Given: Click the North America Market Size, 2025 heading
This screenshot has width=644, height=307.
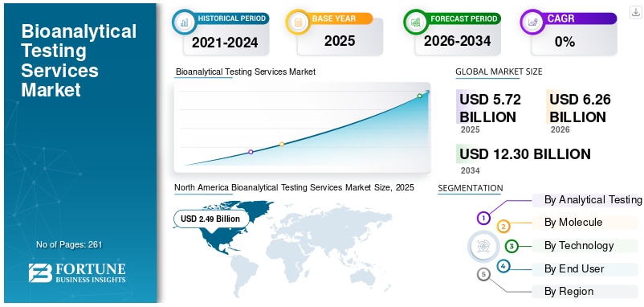Looking at the screenshot, I should 294,187.
